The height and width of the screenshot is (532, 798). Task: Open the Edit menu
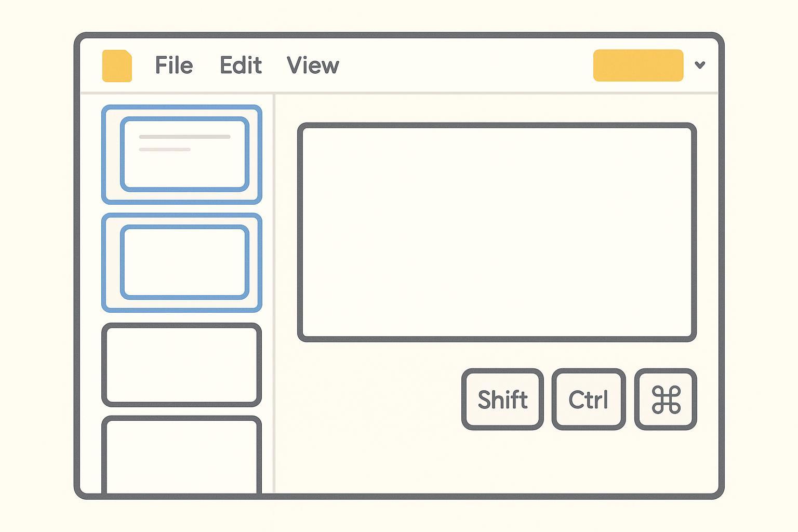point(241,65)
